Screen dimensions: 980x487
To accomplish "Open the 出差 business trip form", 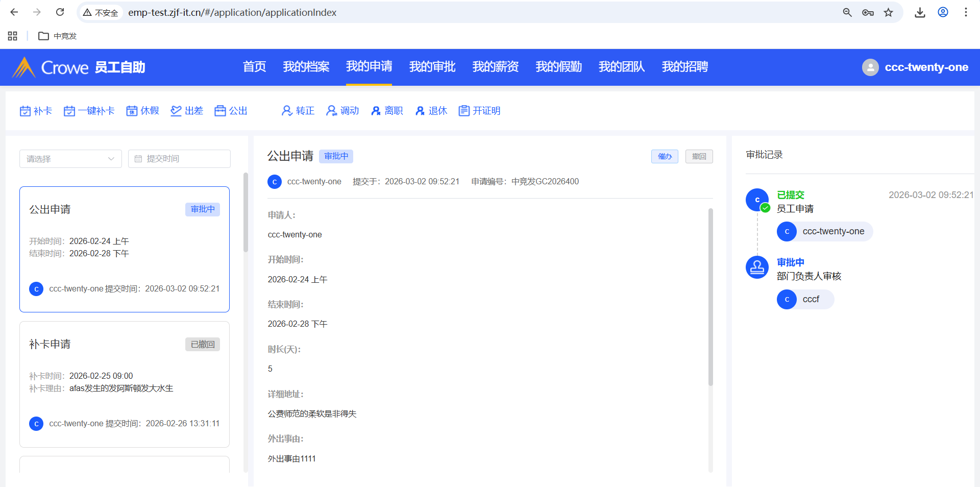I will pyautogui.click(x=187, y=111).
